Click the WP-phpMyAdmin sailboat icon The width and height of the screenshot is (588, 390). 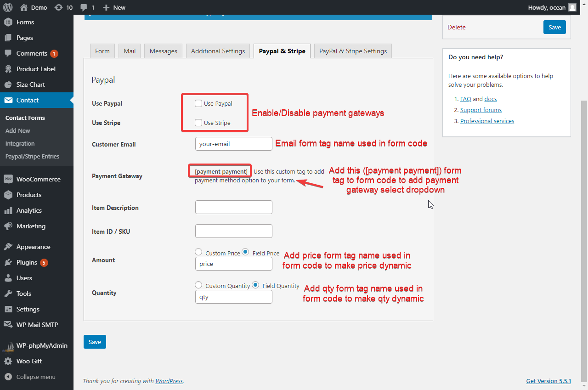coord(8,346)
